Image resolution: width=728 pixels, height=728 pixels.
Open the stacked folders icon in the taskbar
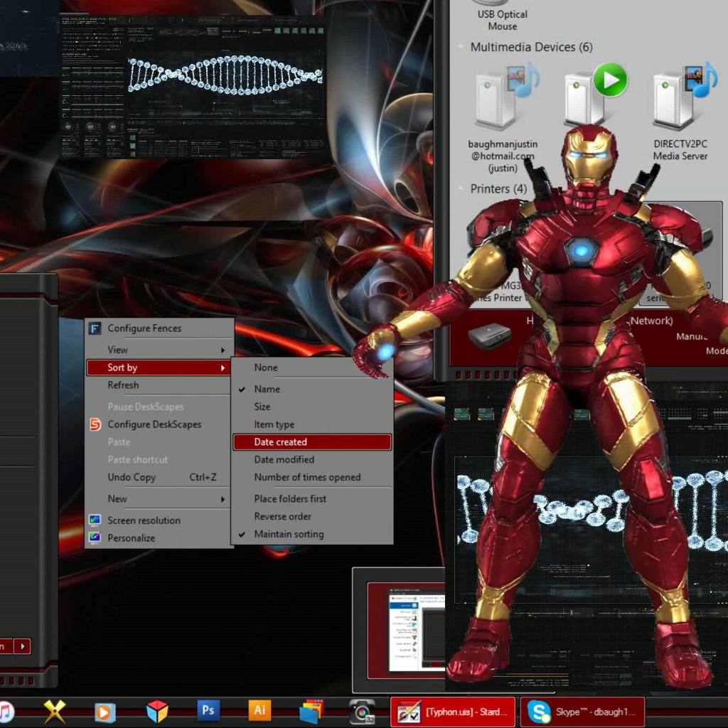311,711
